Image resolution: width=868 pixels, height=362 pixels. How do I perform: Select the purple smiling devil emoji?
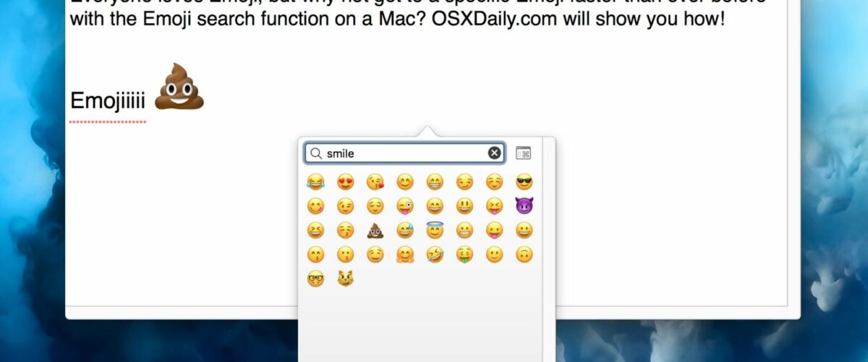click(524, 206)
